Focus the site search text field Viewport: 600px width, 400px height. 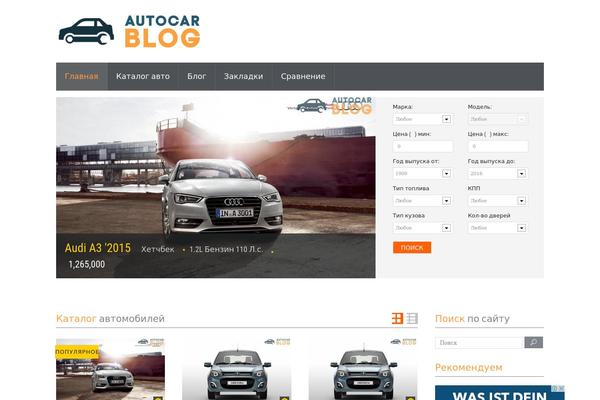click(x=479, y=343)
